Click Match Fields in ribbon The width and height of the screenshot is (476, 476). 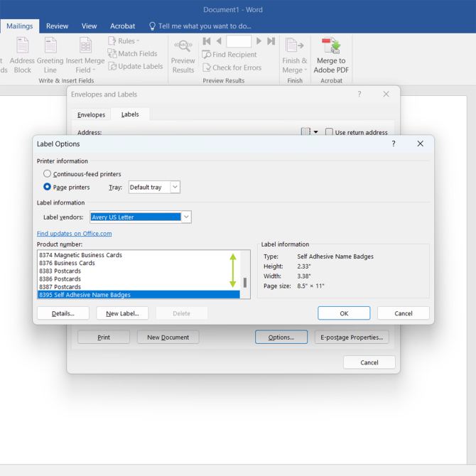coord(133,54)
